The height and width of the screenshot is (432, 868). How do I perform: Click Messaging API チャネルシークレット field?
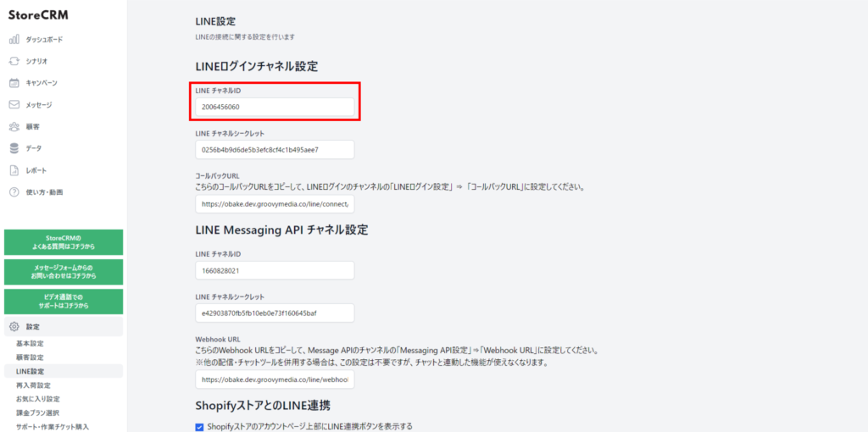(x=275, y=313)
